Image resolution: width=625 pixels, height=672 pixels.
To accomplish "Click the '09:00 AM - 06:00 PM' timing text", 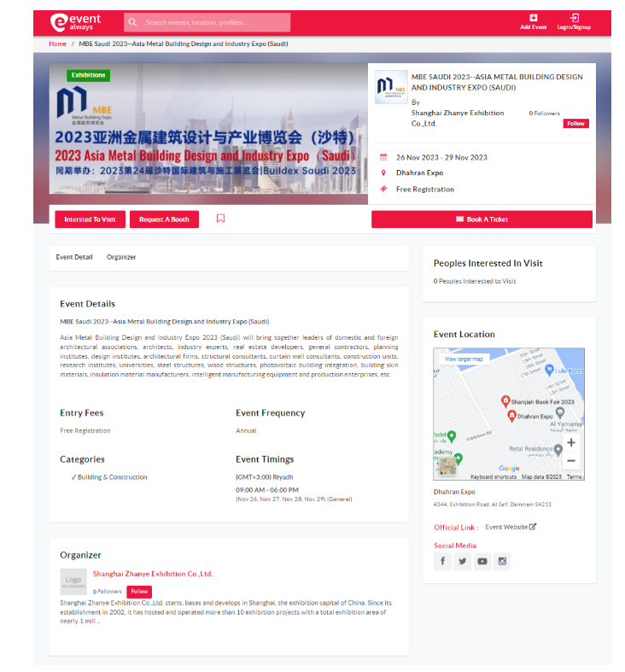I will tap(267, 490).
